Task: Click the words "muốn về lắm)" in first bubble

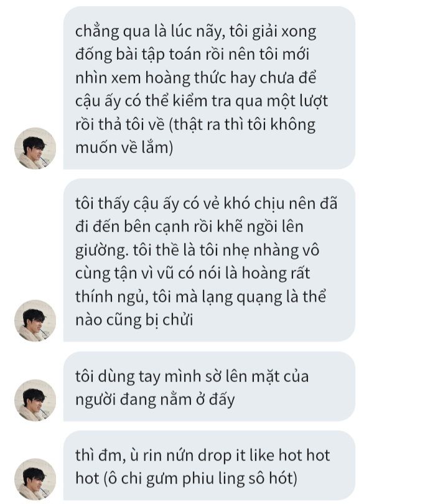Action: 124,148
